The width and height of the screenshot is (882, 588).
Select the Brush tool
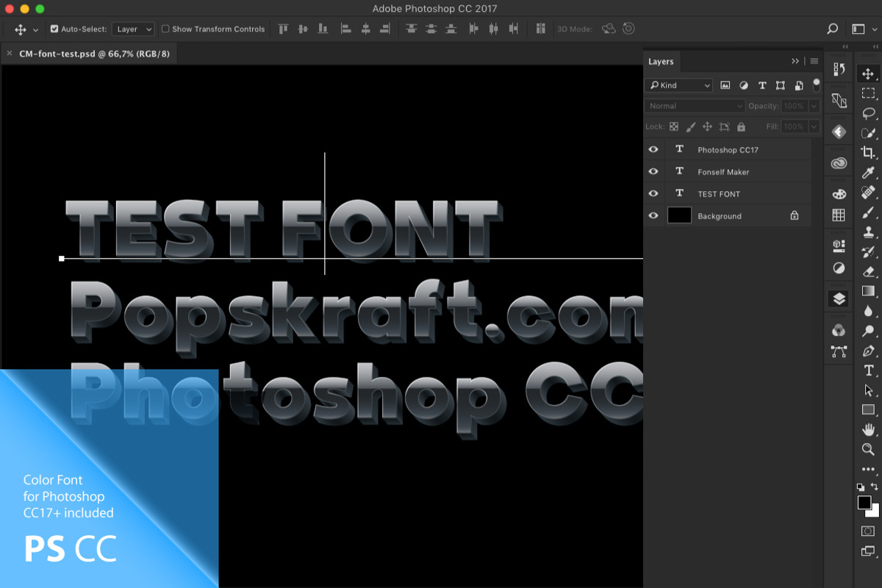point(868,212)
